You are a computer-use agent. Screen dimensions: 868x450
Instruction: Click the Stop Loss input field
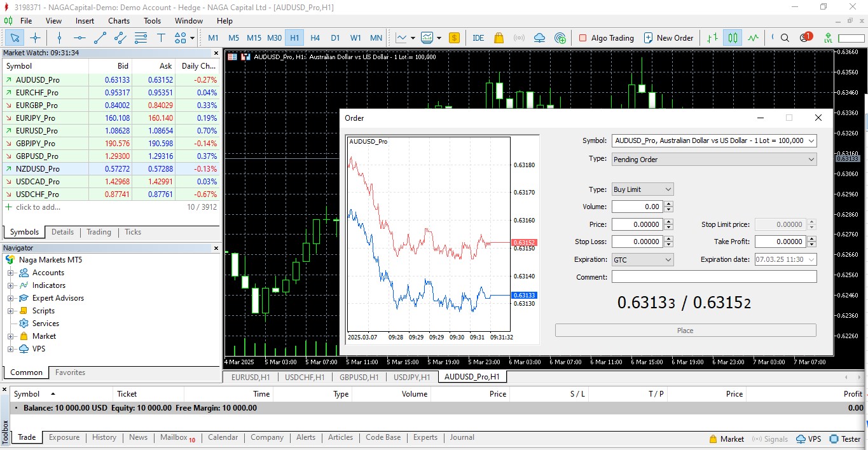click(637, 242)
